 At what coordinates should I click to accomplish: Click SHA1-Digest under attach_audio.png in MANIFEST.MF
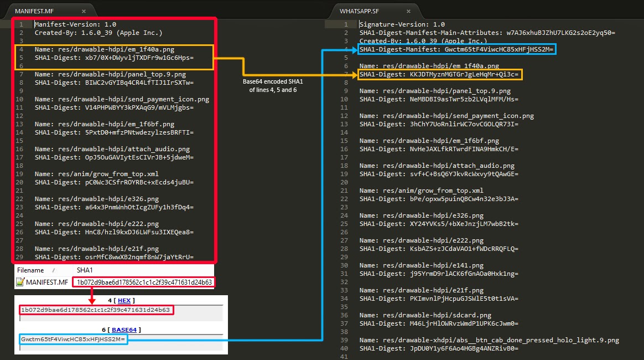[x=114, y=157]
